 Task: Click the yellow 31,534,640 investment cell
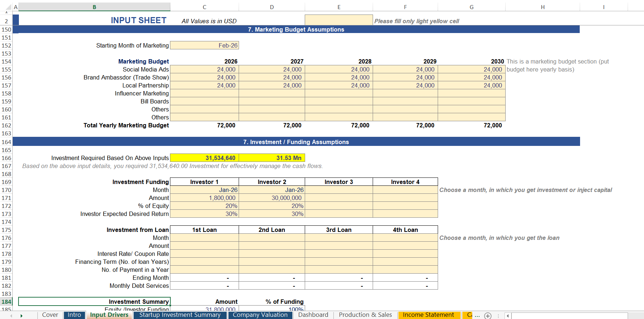(204, 158)
